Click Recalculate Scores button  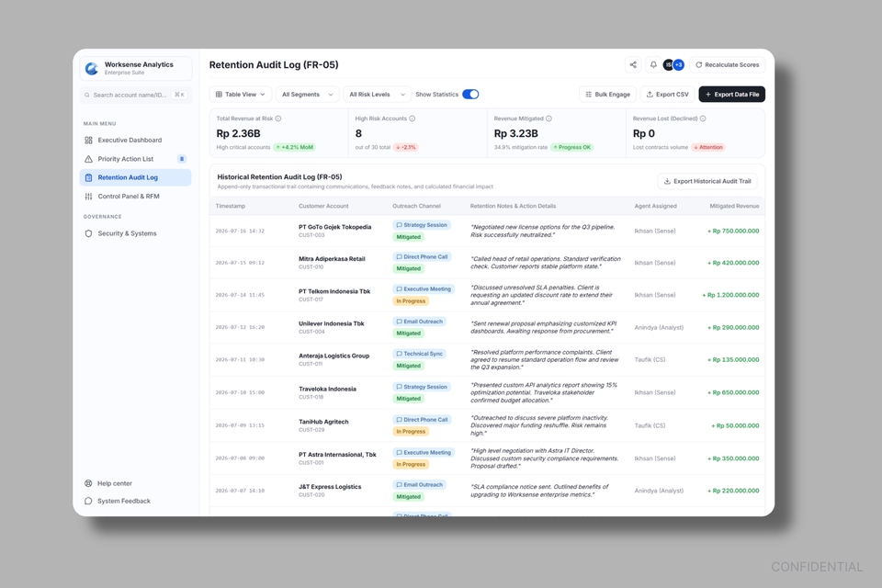click(x=727, y=64)
